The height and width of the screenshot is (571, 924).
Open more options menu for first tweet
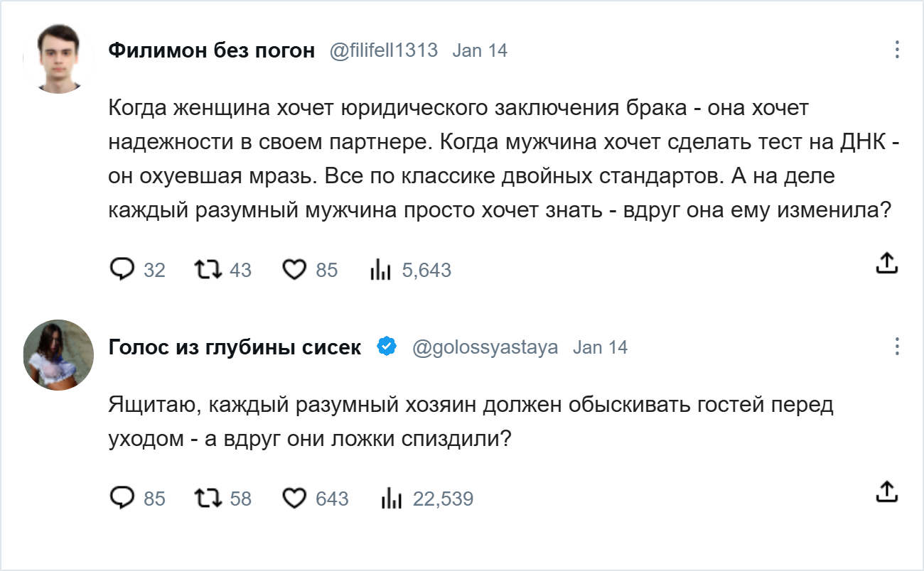[x=897, y=50]
